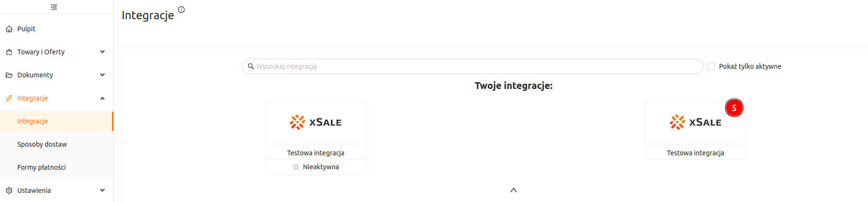The width and height of the screenshot is (868, 202).
Task: Click the red badge with number 5
Action: [734, 108]
